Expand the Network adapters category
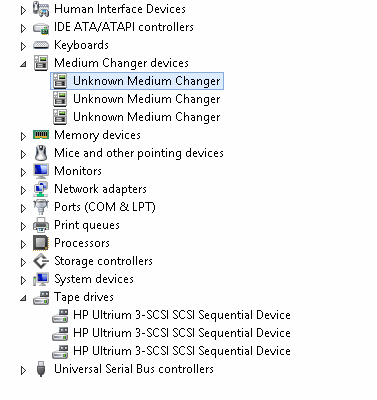Image resolution: width=377 pixels, height=400 pixels. pyautogui.click(x=23, y=190)
